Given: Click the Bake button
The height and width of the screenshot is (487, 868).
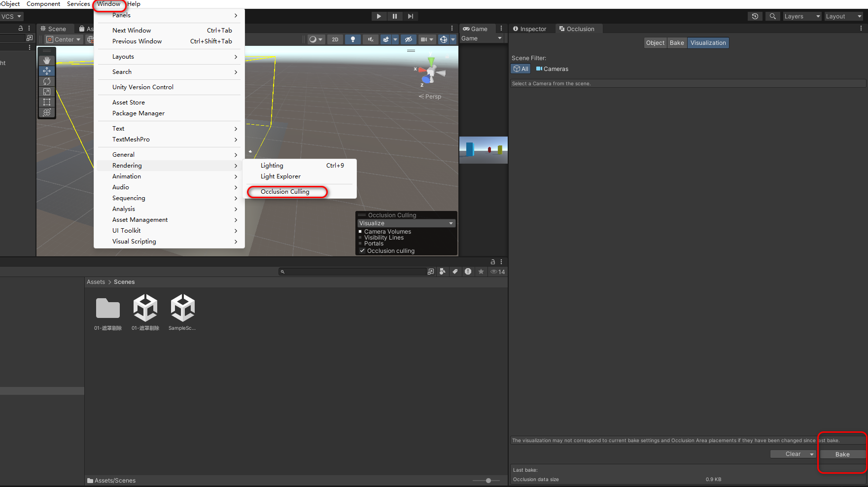Looking at the screenshot, I should coord(842,454).
